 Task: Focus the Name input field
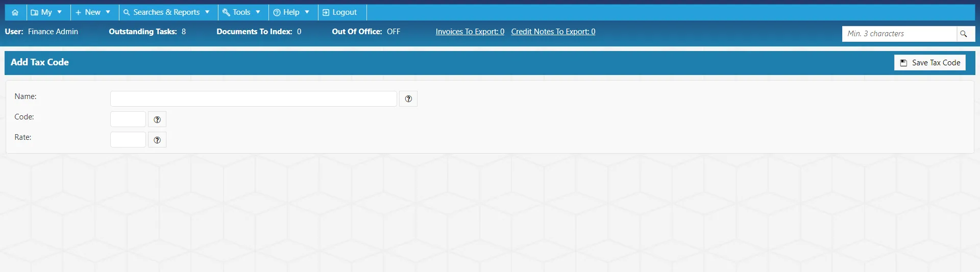coord(254,99)
